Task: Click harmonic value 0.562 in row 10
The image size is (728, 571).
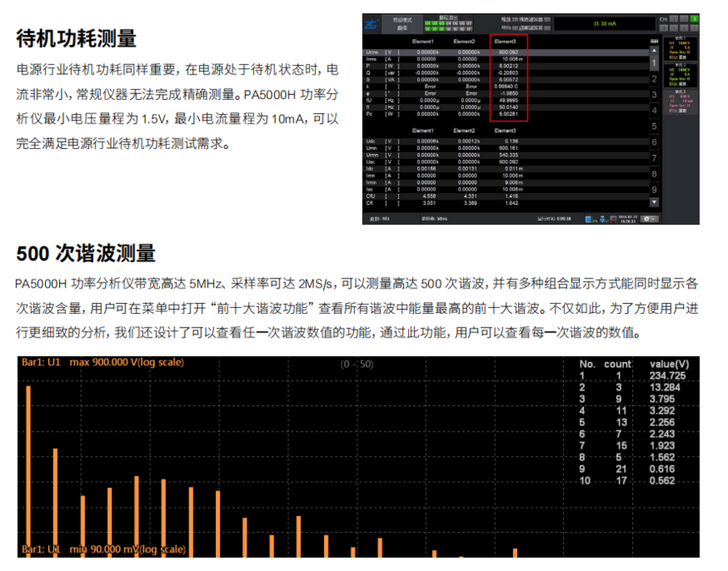Action: coord(662,481)
